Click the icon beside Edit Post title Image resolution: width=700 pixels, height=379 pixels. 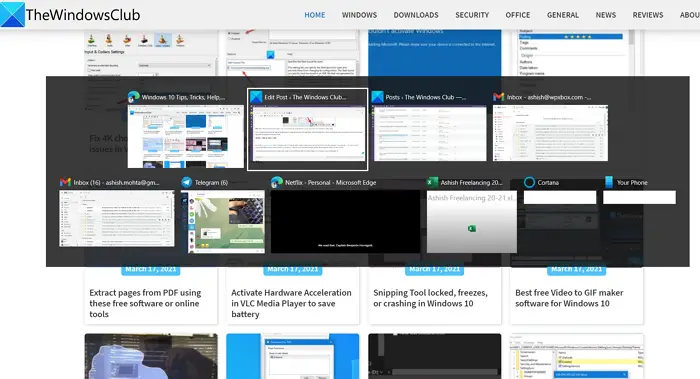click(x=256, y=97)
